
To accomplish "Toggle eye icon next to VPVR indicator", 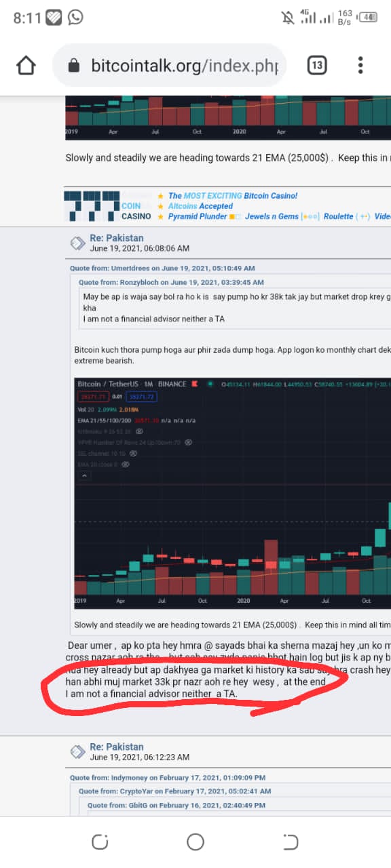I will tap(189, 442).
